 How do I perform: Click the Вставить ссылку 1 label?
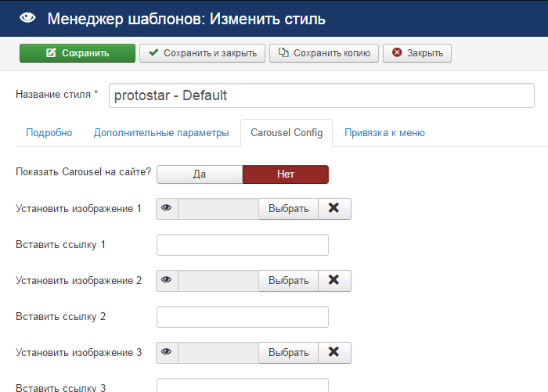(x=60, y=245)
